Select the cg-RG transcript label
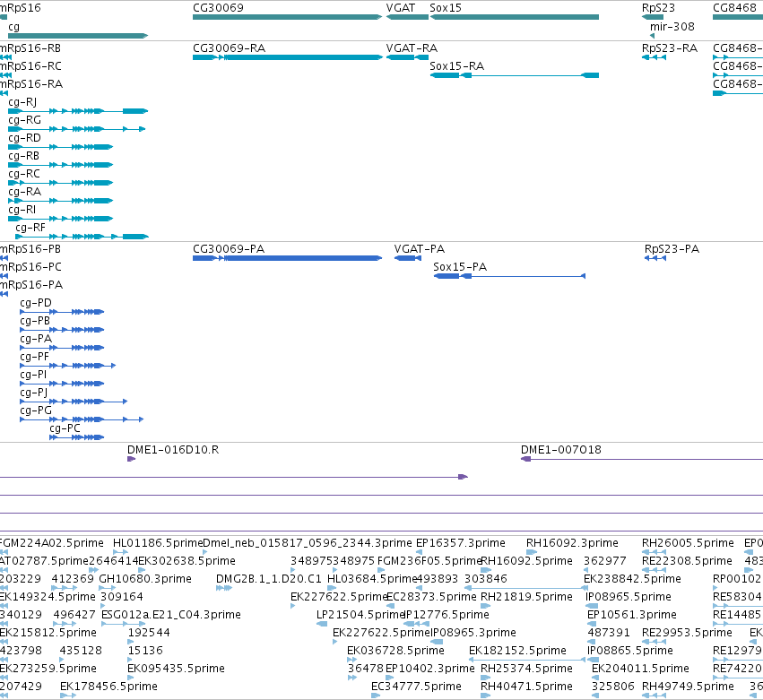The height and width of the screenshot is (700, 763). [24, 121]
